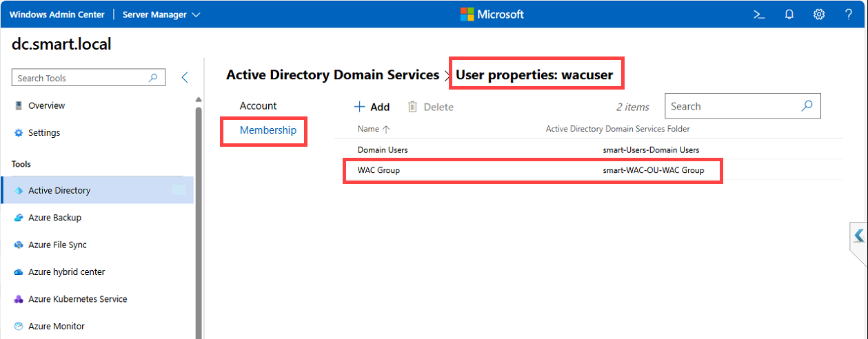Click the Delete button

pyautogui.click(x=431, y=107)
